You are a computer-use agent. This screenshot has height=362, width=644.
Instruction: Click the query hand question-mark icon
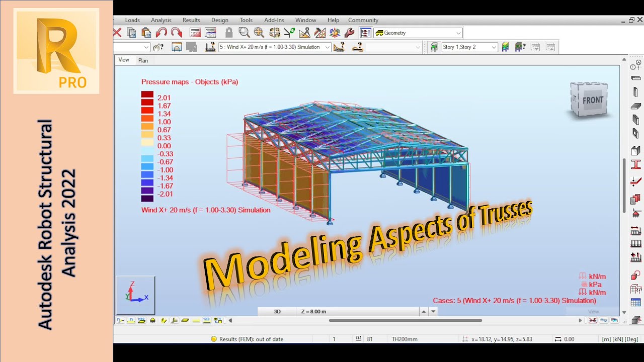(158, 47)
